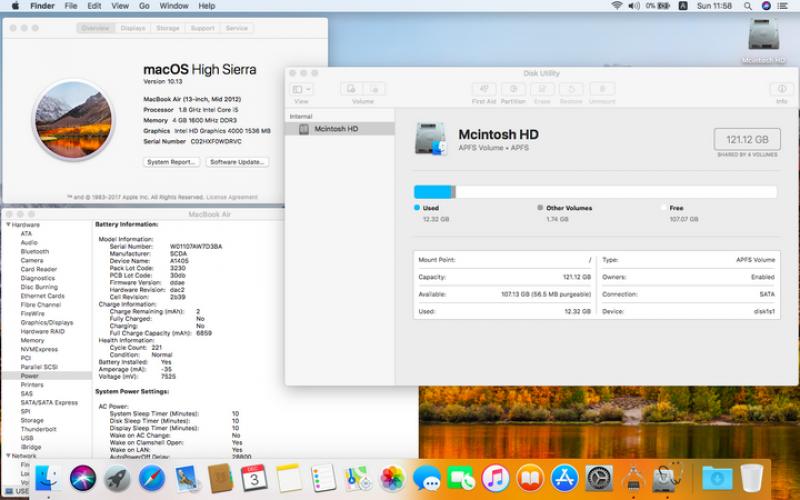Click the add Volume toolbar icon

(x=352, y=89)
